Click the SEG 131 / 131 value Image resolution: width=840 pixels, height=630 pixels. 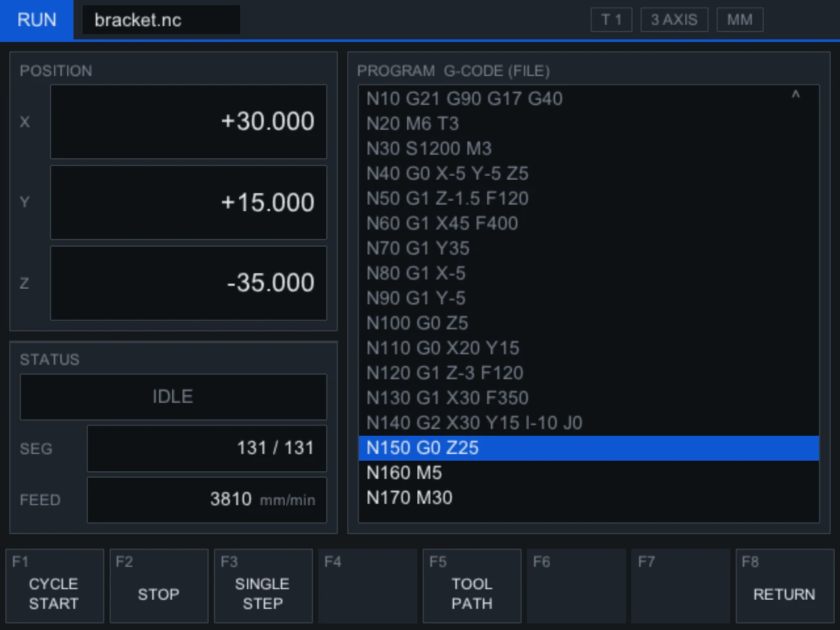click(x=207, y=448)
